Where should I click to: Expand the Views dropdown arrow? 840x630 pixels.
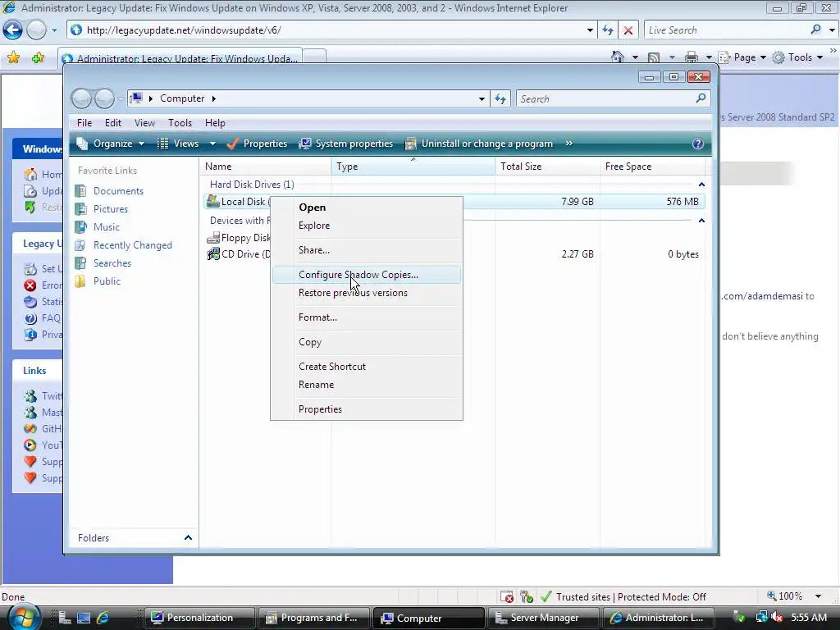(x=212, y=144)
